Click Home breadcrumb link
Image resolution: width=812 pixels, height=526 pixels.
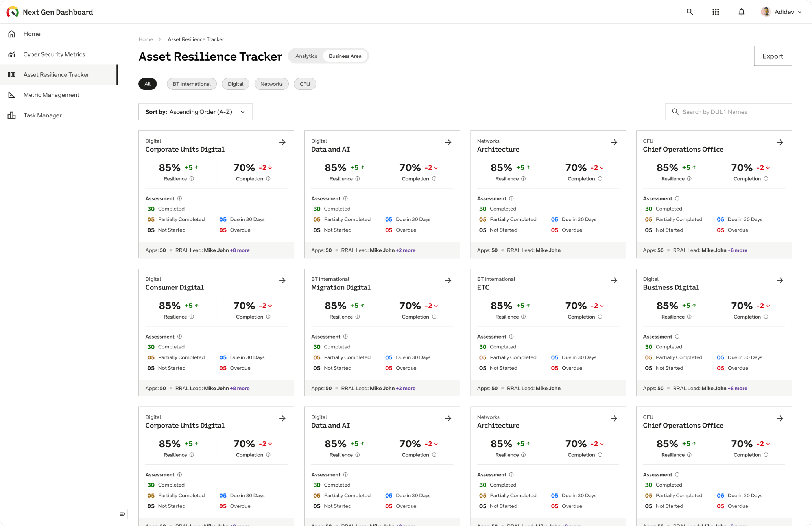click(146, 39)
